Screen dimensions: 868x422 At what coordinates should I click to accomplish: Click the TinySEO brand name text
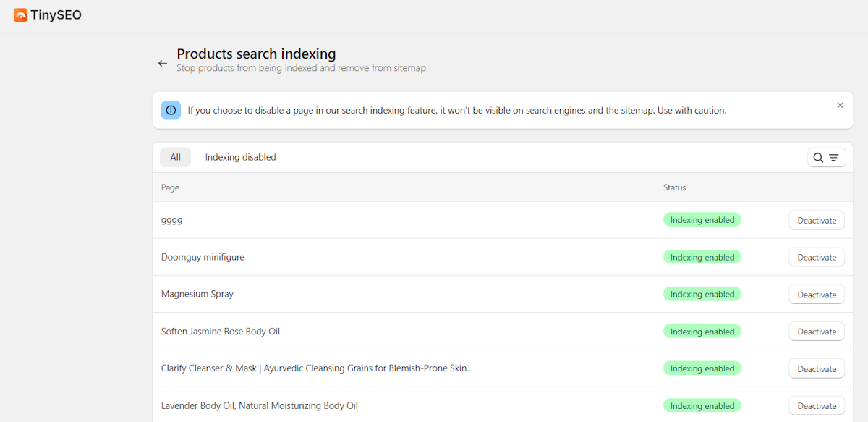point(56,15)
